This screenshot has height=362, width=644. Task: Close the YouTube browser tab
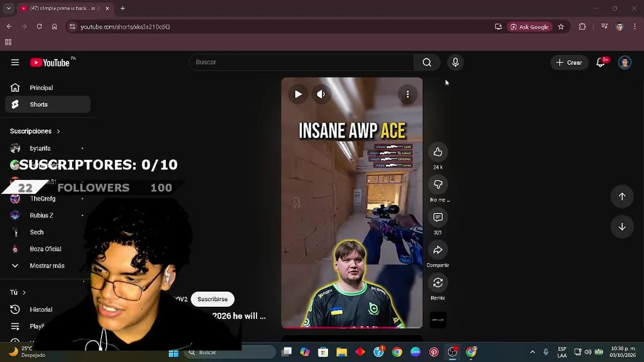point(107,9)
